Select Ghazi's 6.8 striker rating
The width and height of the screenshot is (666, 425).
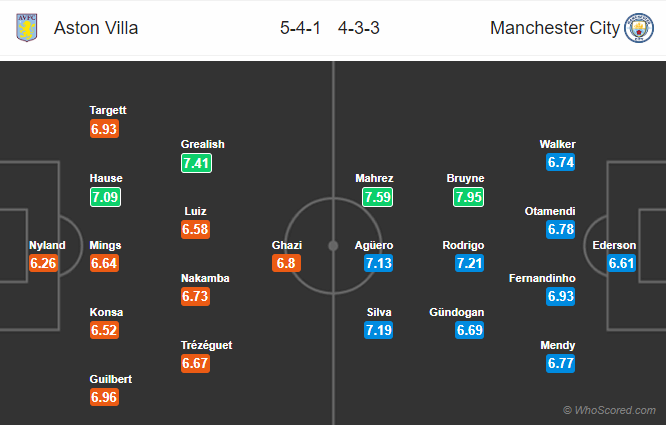pos(286,263)
